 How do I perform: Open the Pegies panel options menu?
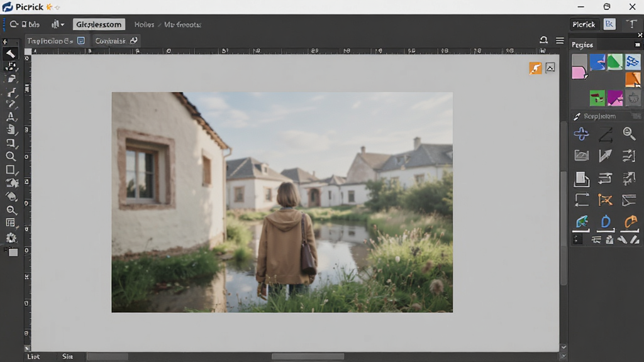pyautogui.click(x=638, y=45)
